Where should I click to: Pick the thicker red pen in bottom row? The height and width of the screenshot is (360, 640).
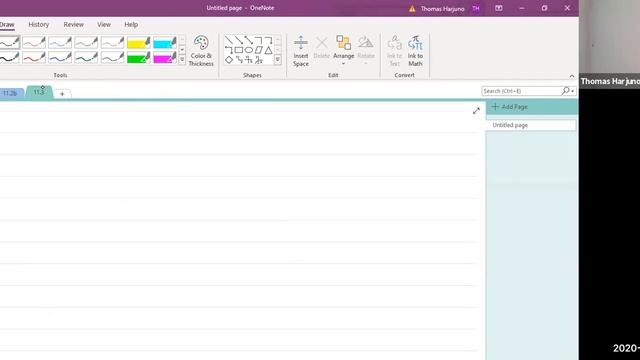[x=34, y=58]
